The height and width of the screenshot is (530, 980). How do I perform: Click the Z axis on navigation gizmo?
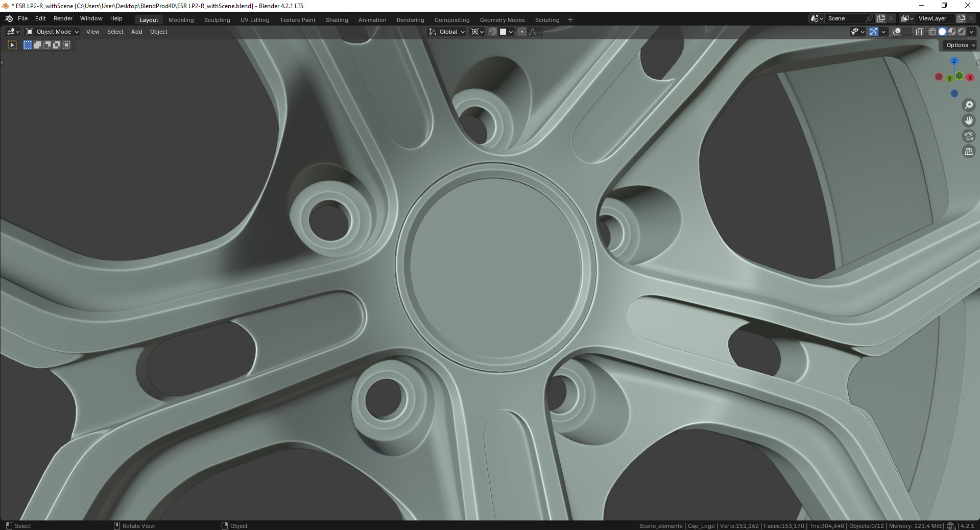coord(954,61)
